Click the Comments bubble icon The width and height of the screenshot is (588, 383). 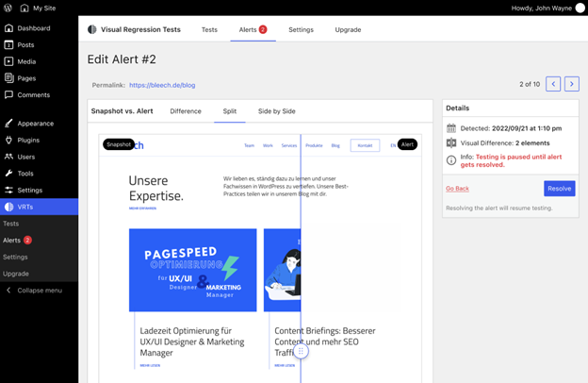(x=9, y=95)
